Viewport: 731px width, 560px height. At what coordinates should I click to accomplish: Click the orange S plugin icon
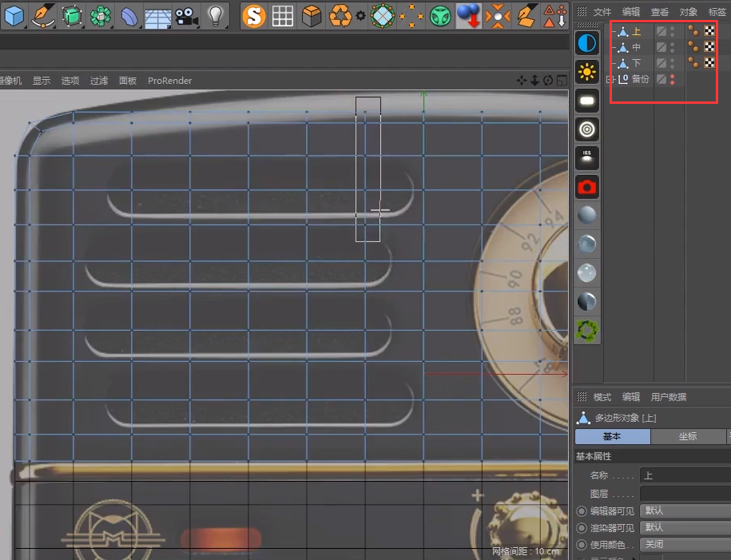254,14
